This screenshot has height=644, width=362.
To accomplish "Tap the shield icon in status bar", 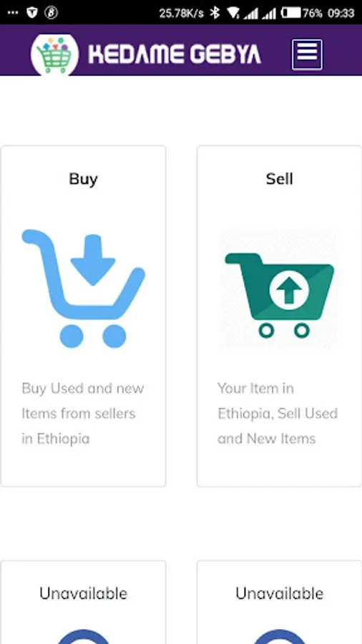I will (32, 13).
